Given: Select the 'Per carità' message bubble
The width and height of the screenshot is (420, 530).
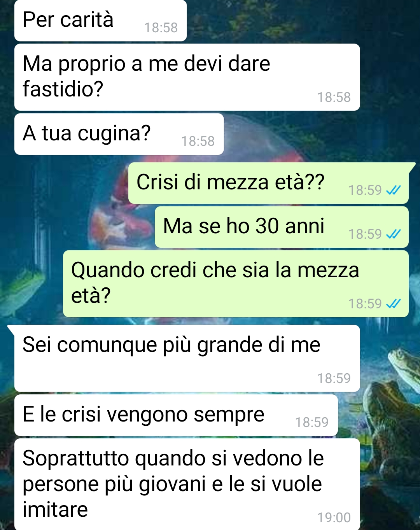Looking at the screenshot, I should tap(100, 21).
